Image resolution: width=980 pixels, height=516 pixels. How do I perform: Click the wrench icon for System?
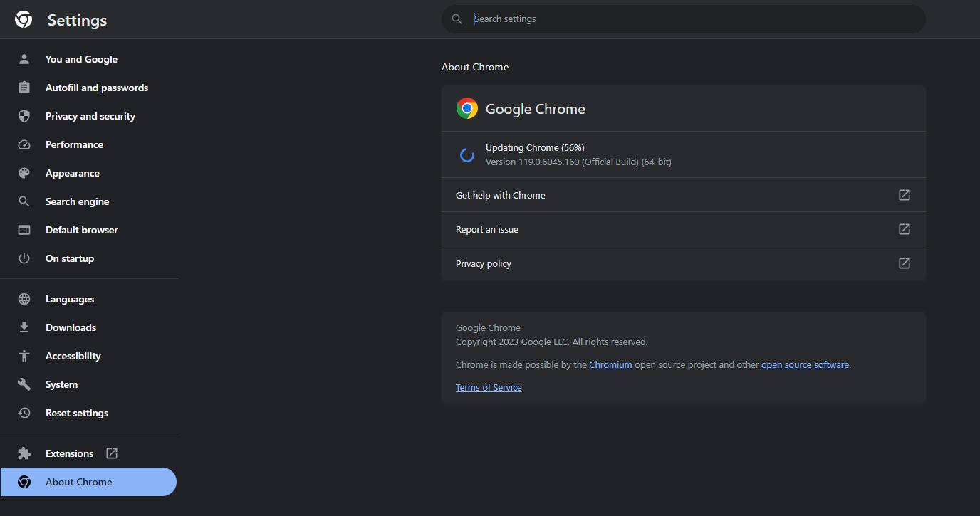point(24,384)
